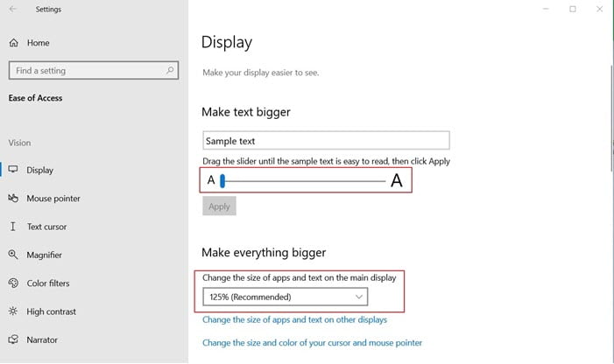Close the Settings window
Screen dimensions: 614x364
point(599,9)
